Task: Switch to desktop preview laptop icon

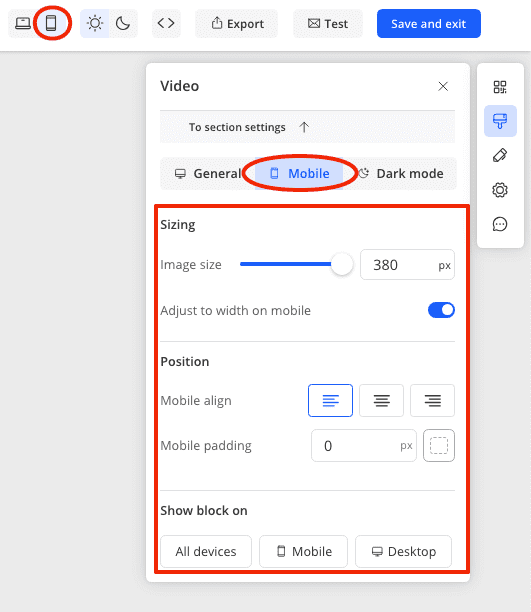Action: pos(23,23)
